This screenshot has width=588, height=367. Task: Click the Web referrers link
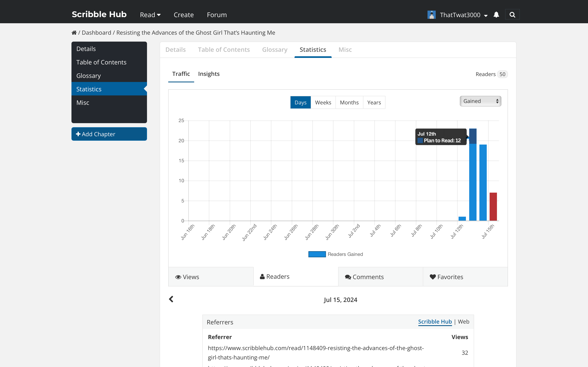click(463, 322)
